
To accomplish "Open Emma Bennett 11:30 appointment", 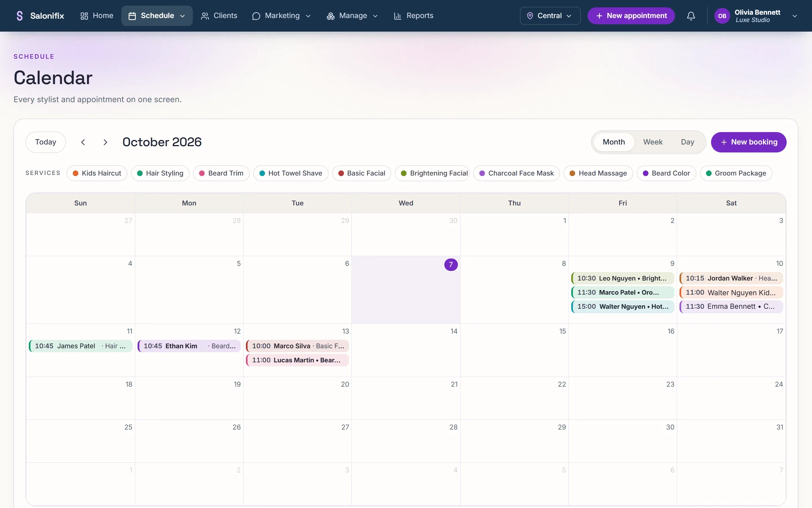I will click(731, 306).
